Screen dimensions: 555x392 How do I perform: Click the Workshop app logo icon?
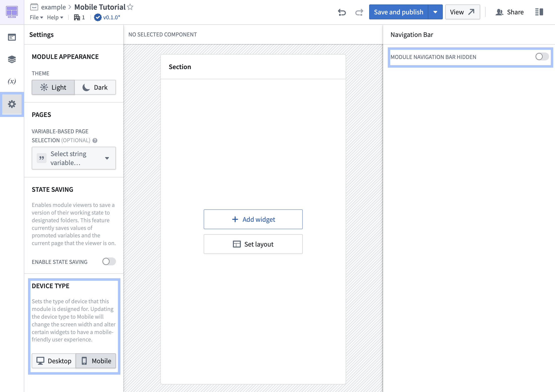[x=12, y=12]
